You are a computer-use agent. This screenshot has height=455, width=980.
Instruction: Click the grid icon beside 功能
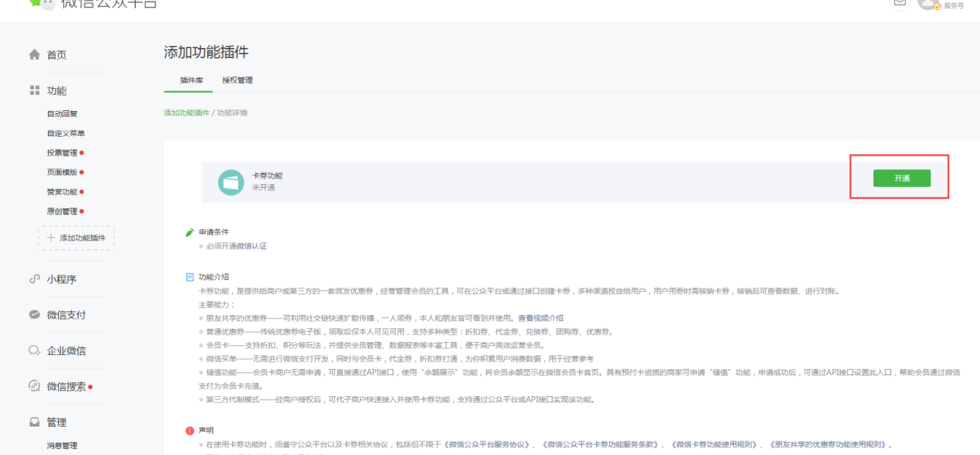coord(35,90)
